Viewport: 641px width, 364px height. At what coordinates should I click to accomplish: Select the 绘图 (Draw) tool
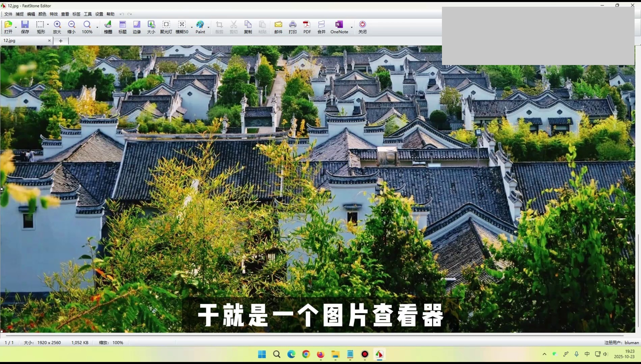click(108, 27)
